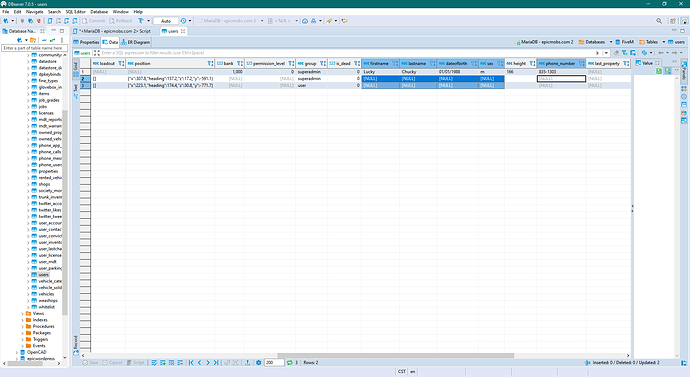Open the SQL Editor menu
This screenshot has width=690, height=377.
(x=75, y=12)
